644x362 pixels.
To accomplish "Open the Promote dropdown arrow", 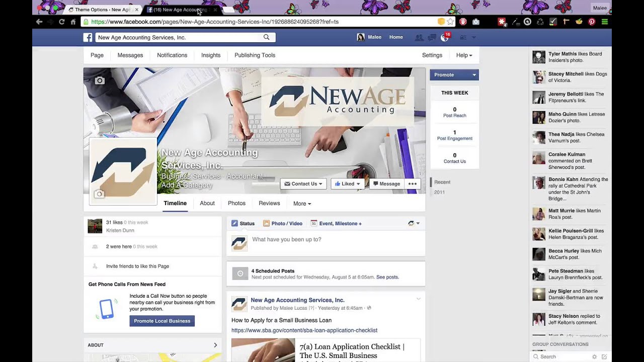I will coord(474,75).
